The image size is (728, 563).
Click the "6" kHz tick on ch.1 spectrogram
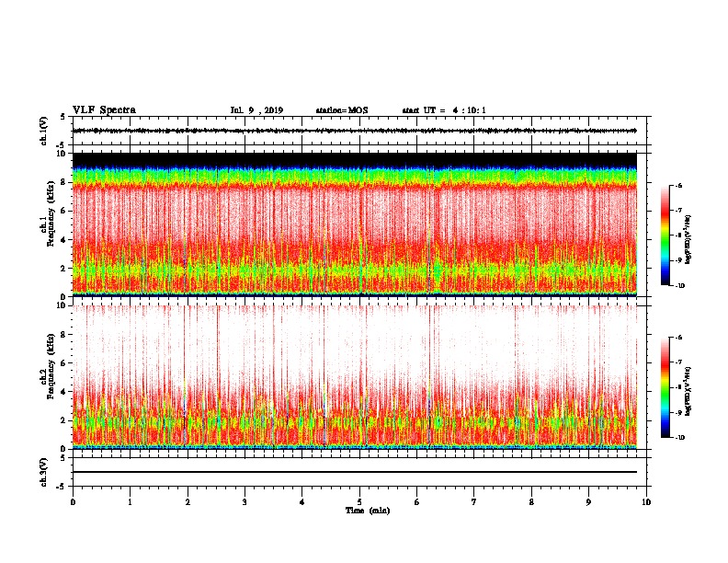pos(63,211)
